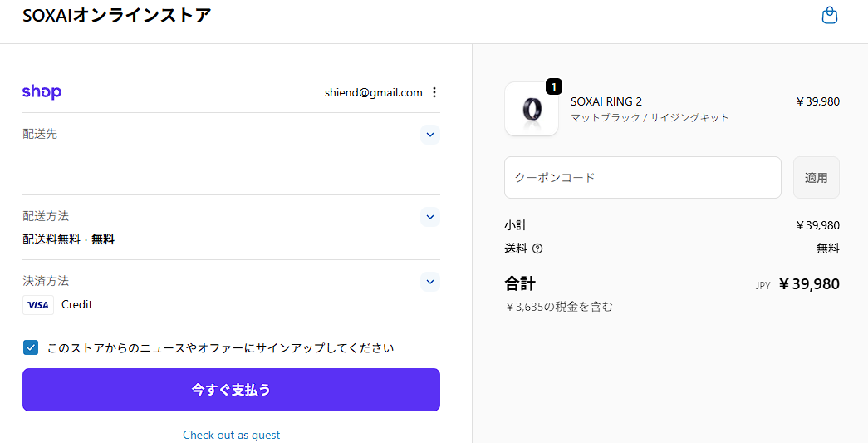Click the VISA card icon
The height and width of the screenshot is (443, 868).
point(38,305)
